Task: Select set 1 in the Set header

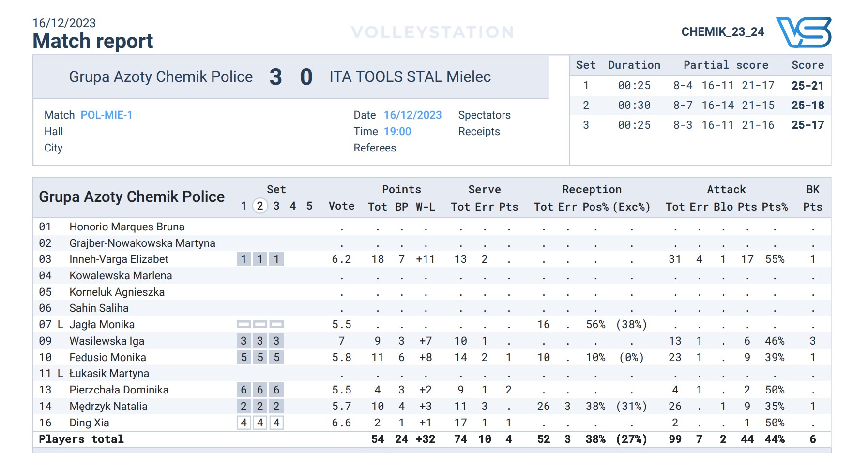Action: [x=244, y=206]
